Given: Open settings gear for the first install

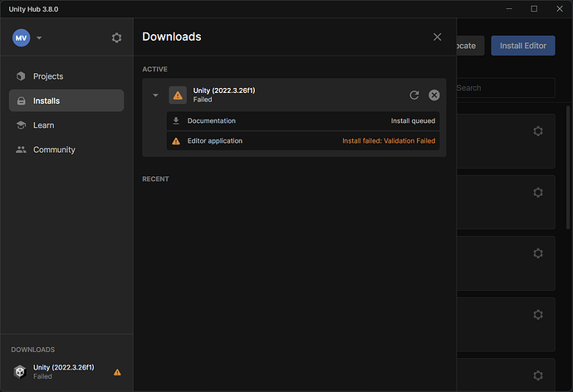Looking at the screenshot, I should click(x=537, y=131).
